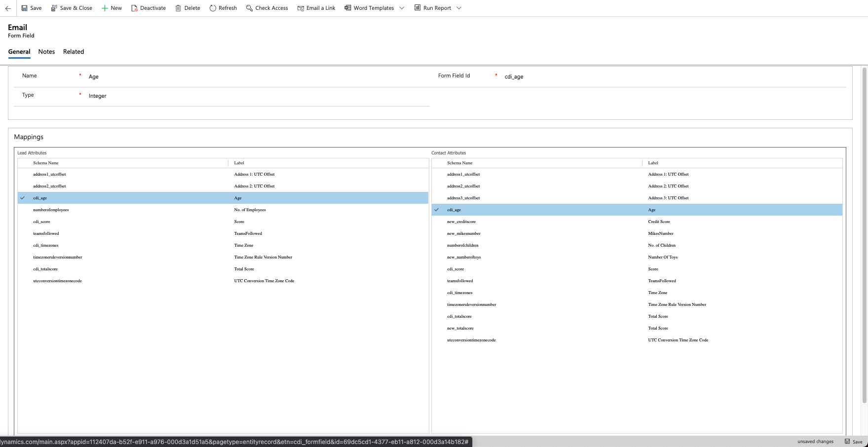Open the Related tab
The height and width of the screenshot is (447, 868).
pos(74,52)
